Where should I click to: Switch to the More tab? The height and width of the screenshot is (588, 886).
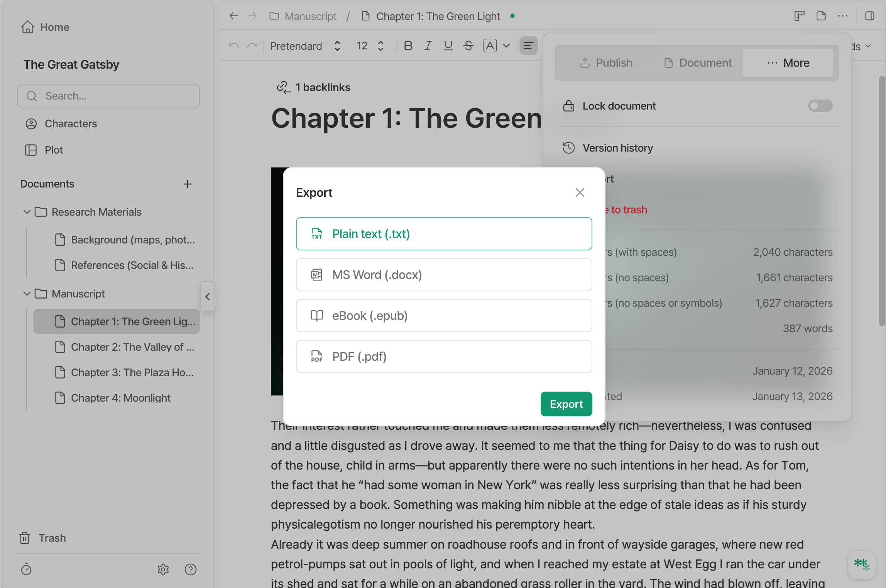[x=788, y=63]
